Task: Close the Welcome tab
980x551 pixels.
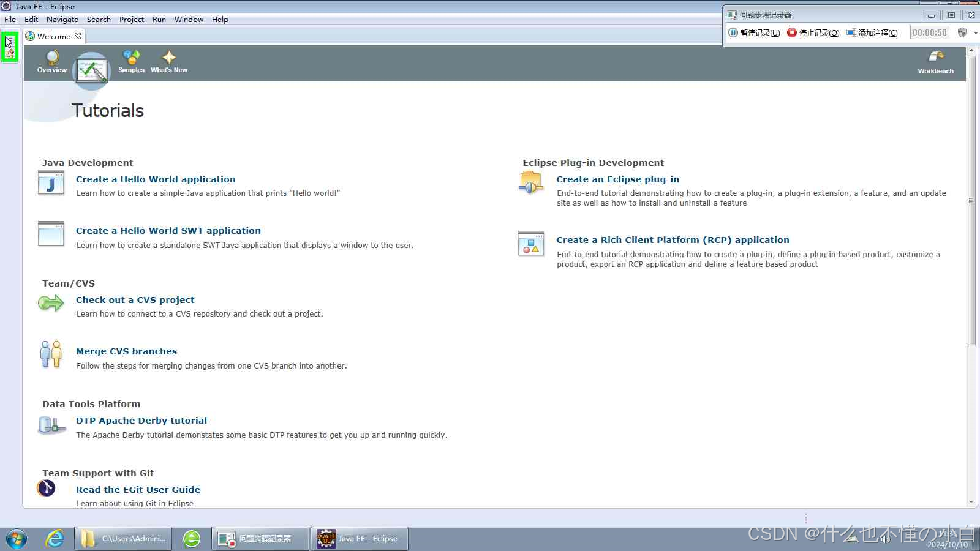Action: (78, 36)
